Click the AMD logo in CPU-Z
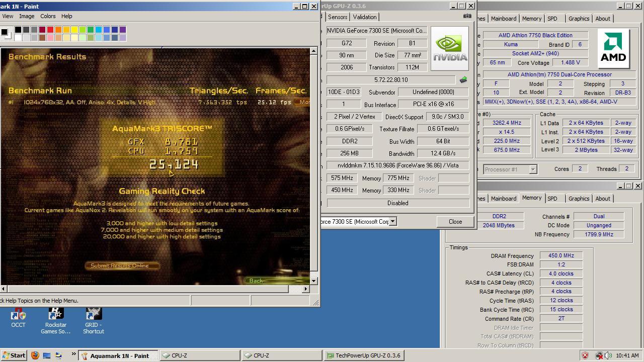 [x=613, y=48]
